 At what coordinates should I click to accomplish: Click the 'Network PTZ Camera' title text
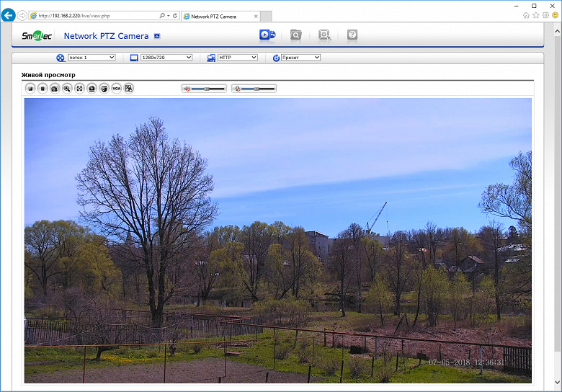(106, 36)
